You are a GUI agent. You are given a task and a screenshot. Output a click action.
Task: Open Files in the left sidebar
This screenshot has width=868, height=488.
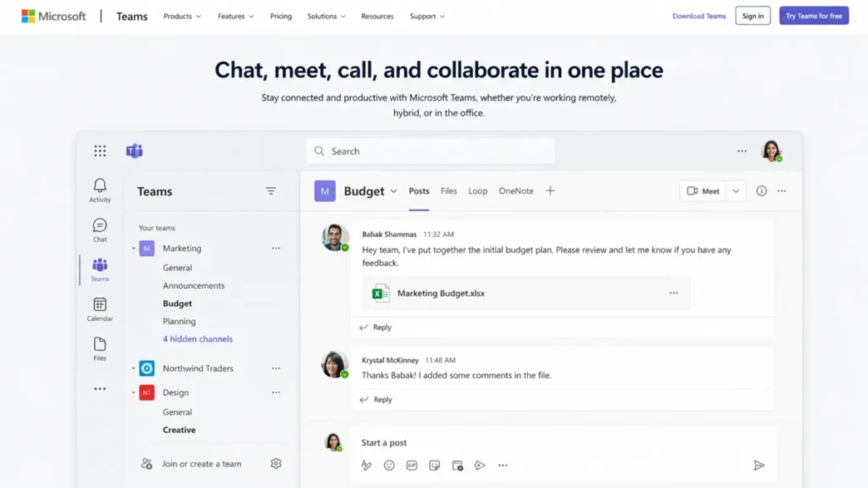tap(100, 349)
